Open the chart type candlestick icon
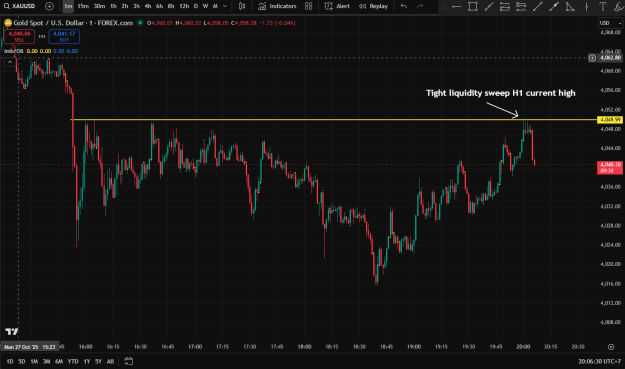Image resolution: width=625 pixels, height=369 pixels. pyautogui.click(x=242, y=6)
